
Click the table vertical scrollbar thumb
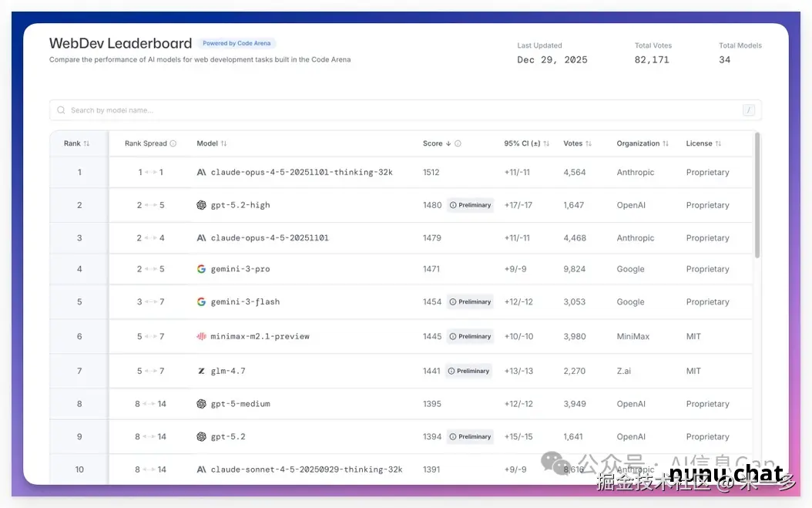coord(757,196)
